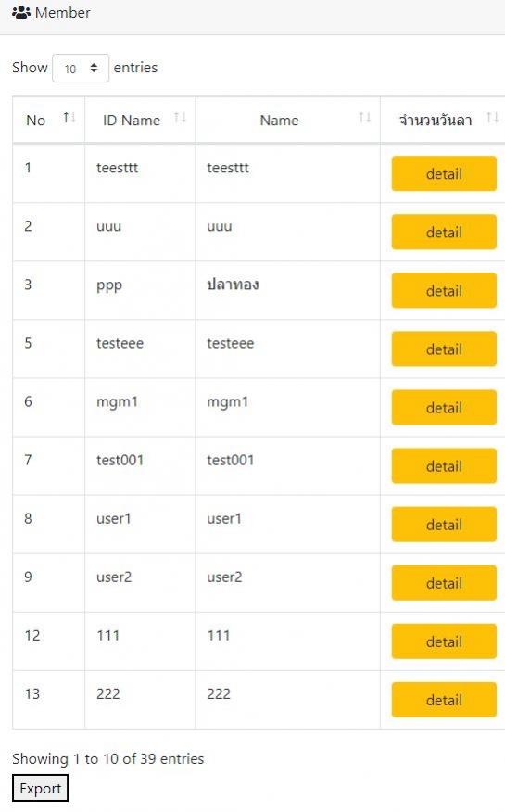Click the Export button
505x812 pixels.
click(x=41, y=788)
